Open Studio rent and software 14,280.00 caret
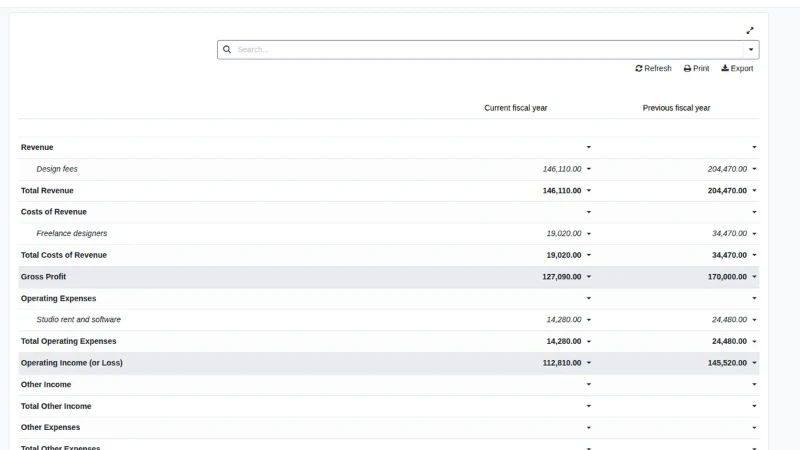This screenshot has height=450, width=800. click(x=589, y=320)
